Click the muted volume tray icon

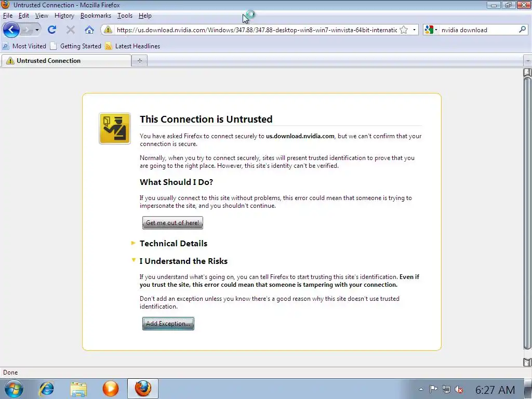[x=459, y=389]
